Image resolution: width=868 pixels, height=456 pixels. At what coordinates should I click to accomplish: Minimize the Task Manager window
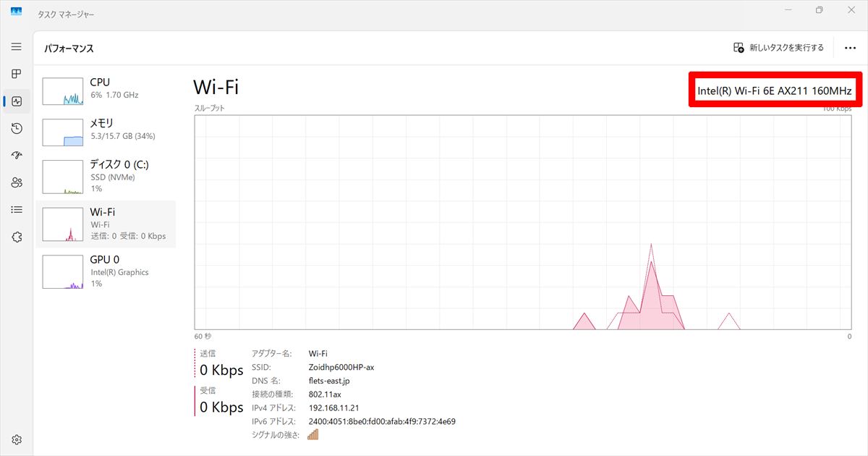(786, 10)
